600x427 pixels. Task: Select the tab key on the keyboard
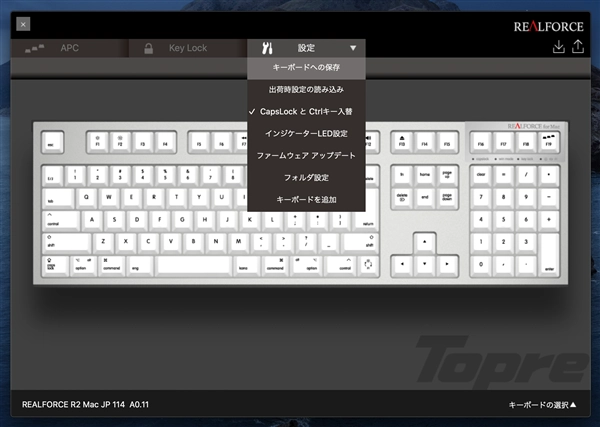(58, 197)
